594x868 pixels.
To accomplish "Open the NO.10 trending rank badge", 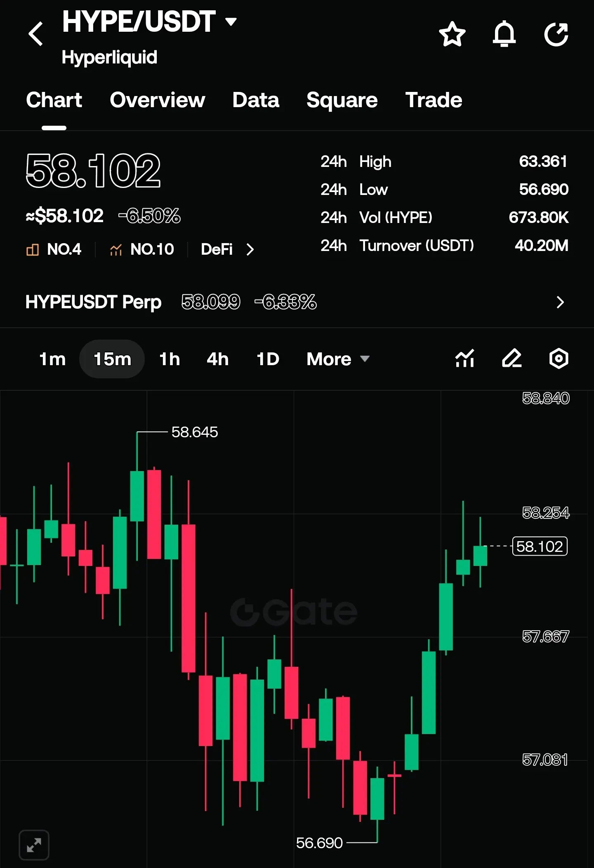I will coord(142,249).
